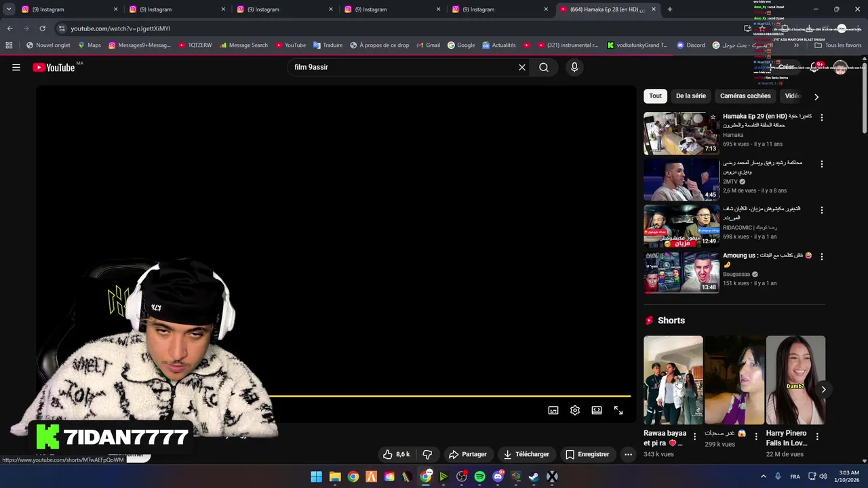This screenshot has height=488, width=868.
Task: Open File Explorer from the taskbar
Action: tap(335, 476)
